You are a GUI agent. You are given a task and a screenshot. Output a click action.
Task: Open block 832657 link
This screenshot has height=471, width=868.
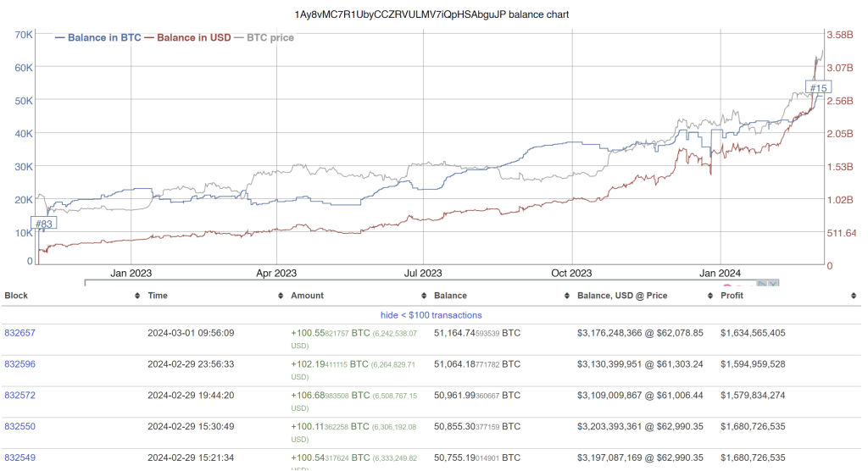pyautogui.click(x=20, y=333)
